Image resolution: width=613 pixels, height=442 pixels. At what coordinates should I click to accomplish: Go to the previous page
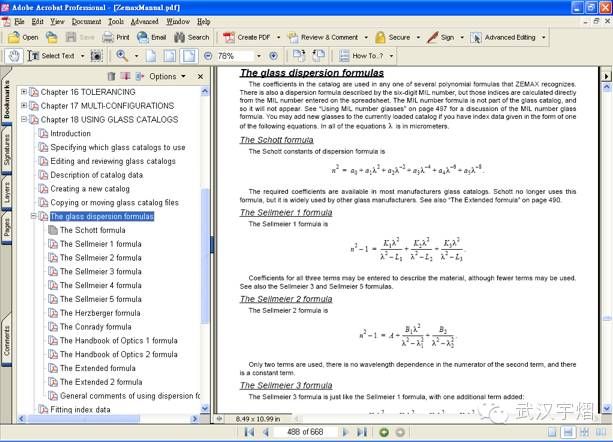(266, 432)
